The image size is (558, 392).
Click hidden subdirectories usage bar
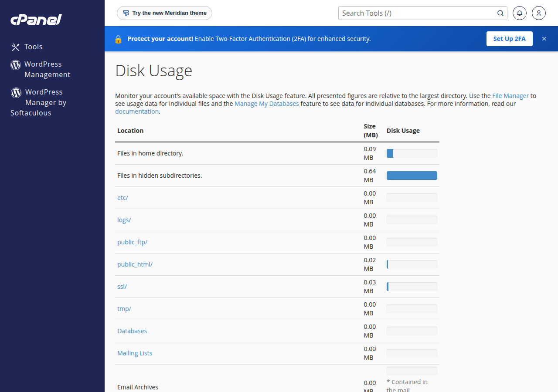tap(412, 176)
